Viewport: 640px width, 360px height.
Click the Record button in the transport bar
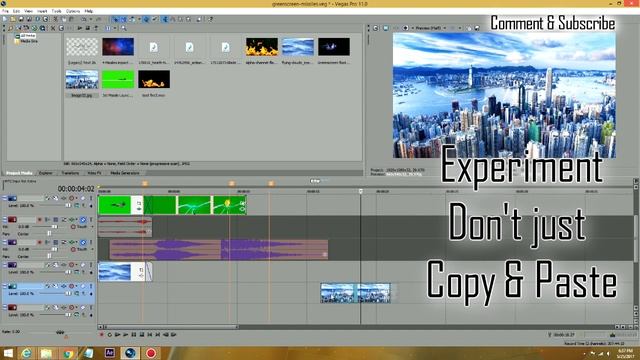(x=102, y=334)
